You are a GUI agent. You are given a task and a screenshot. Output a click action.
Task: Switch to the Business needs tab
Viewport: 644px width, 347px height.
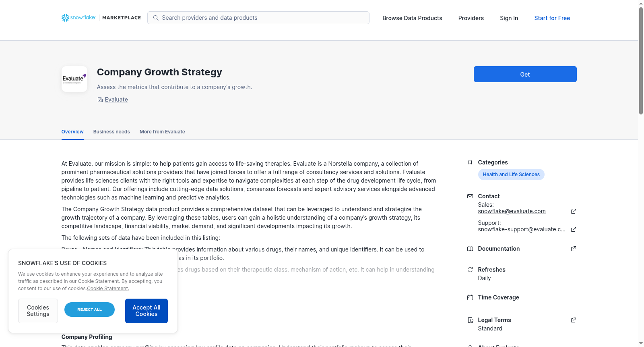(111, 132)
